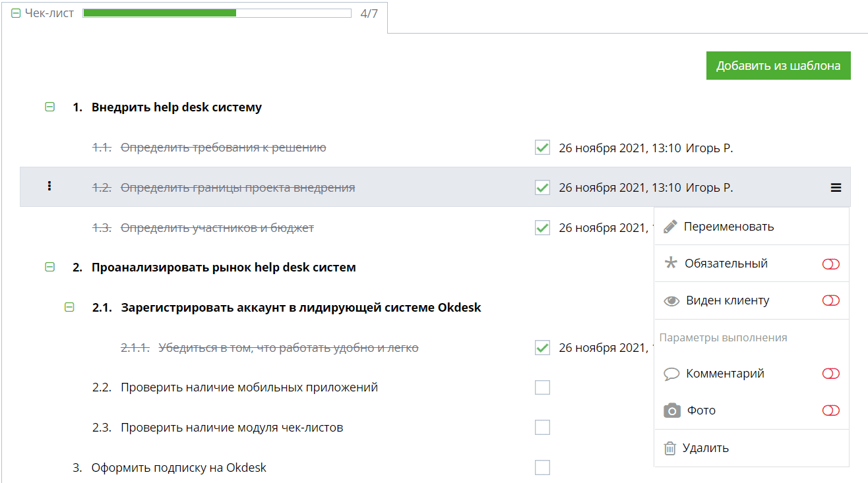Image resolution: width=868 pixels, height=483 pixels.
Task: Click the camera icon for Фото
Action: point(671,411)
